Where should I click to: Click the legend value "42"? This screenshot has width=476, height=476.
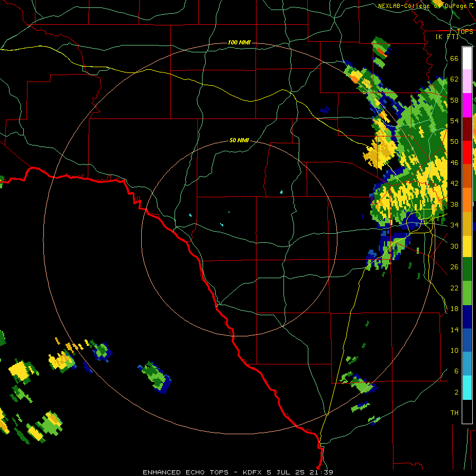pos(454,184)
